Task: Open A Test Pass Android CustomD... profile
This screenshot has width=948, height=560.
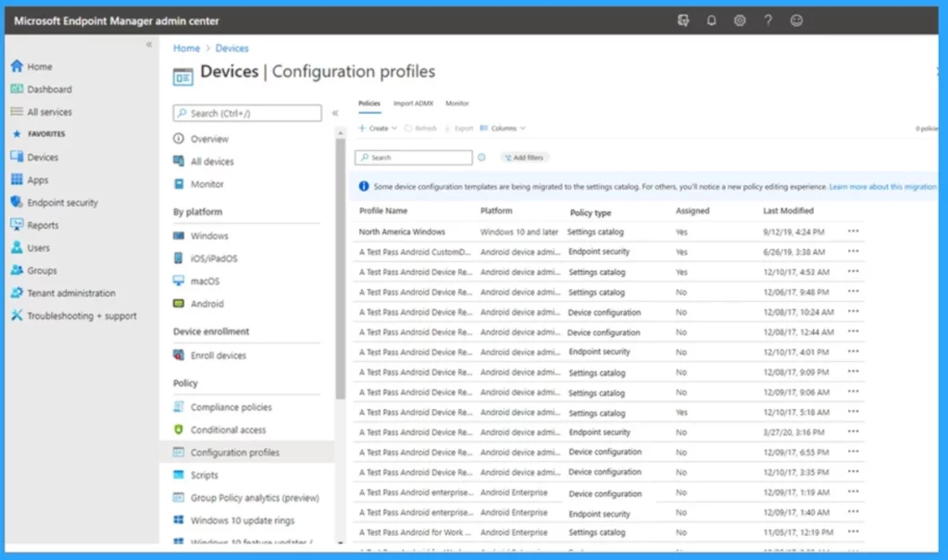Action: click(x=415, y=252)
